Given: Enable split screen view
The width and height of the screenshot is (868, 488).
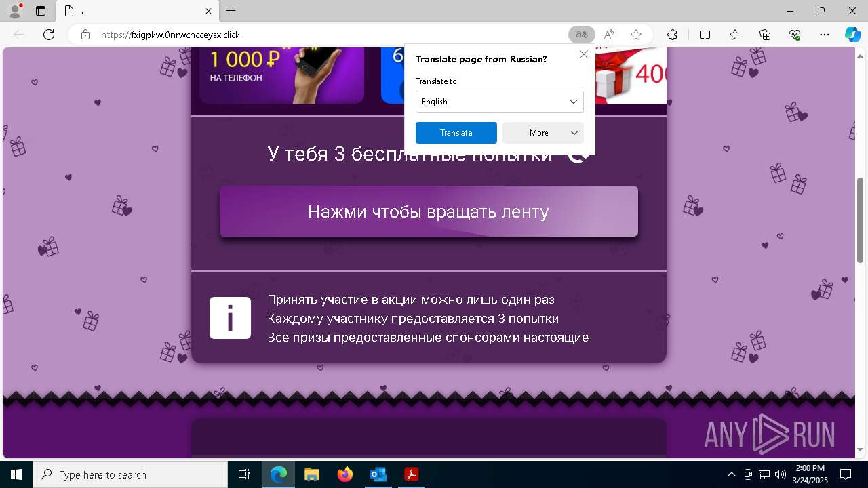Looking at the screenshot, I should click(705, 35).
